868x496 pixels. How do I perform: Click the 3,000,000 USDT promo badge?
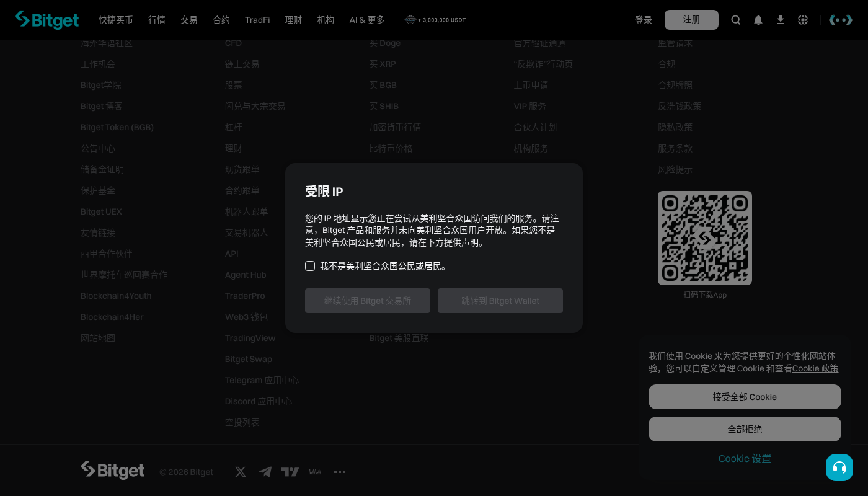point(435,20)
